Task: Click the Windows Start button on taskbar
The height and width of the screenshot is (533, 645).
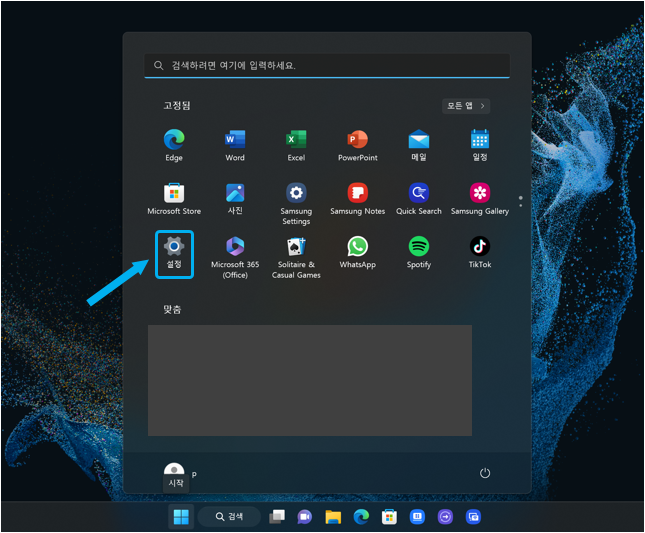Action: coord(181,517)
